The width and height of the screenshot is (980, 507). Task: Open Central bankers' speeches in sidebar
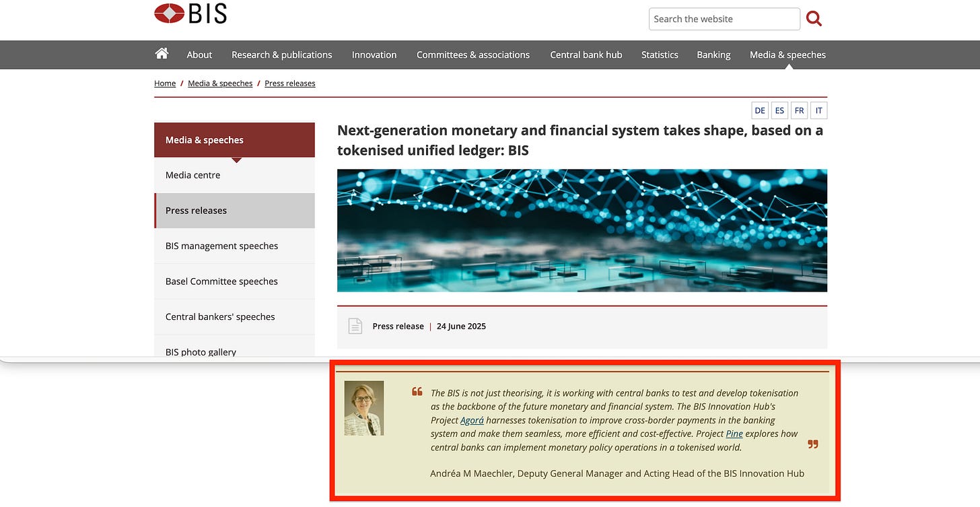click(234, 316)
